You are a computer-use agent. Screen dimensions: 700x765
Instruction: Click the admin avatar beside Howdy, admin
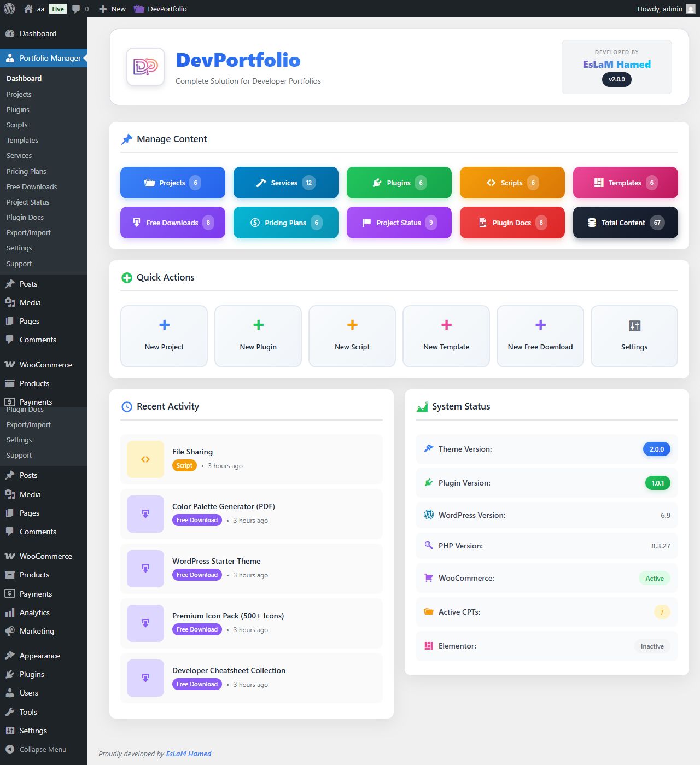(691, 9)
